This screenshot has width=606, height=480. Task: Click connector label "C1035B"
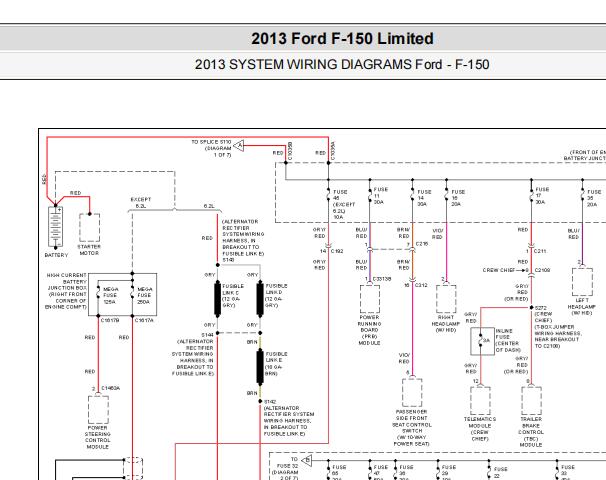[x=291, y=151]
